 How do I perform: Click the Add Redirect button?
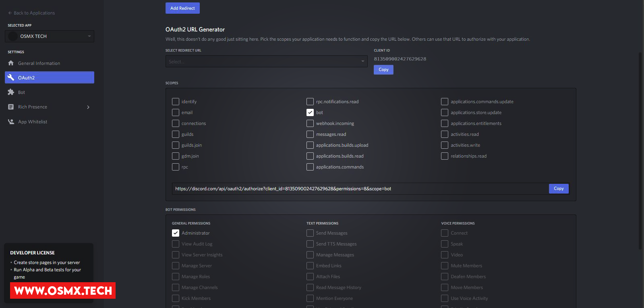182,8
